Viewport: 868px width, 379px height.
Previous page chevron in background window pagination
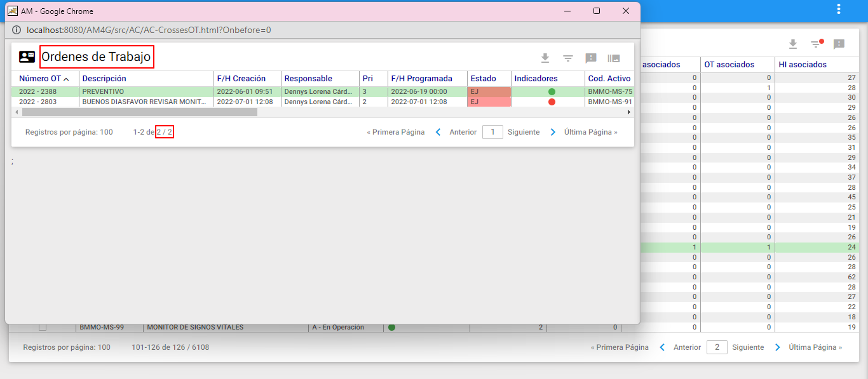pyautogui.click(x=662, y=347)
